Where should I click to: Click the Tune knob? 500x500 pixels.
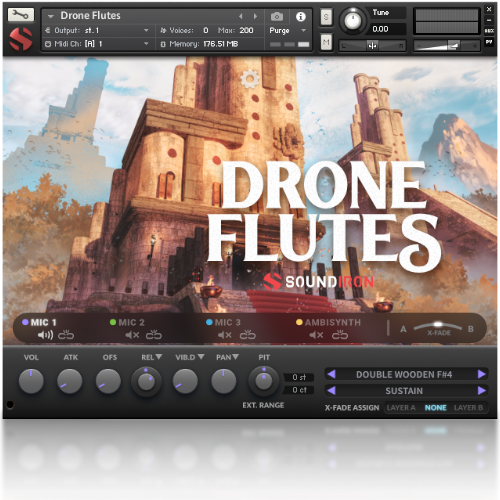(x=353, y=20)
